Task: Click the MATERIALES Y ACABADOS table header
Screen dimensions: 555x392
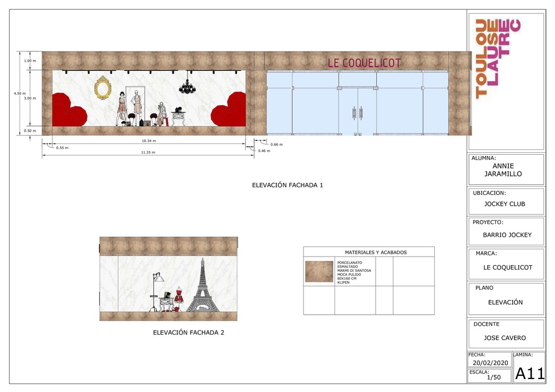Action: [376, 252]
